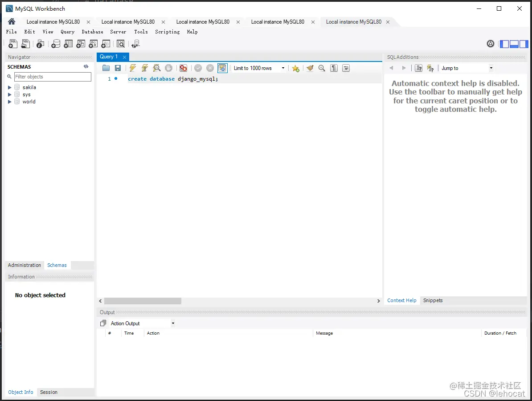
Task: Execute statement under cursor icon
Action: (144, 68)
